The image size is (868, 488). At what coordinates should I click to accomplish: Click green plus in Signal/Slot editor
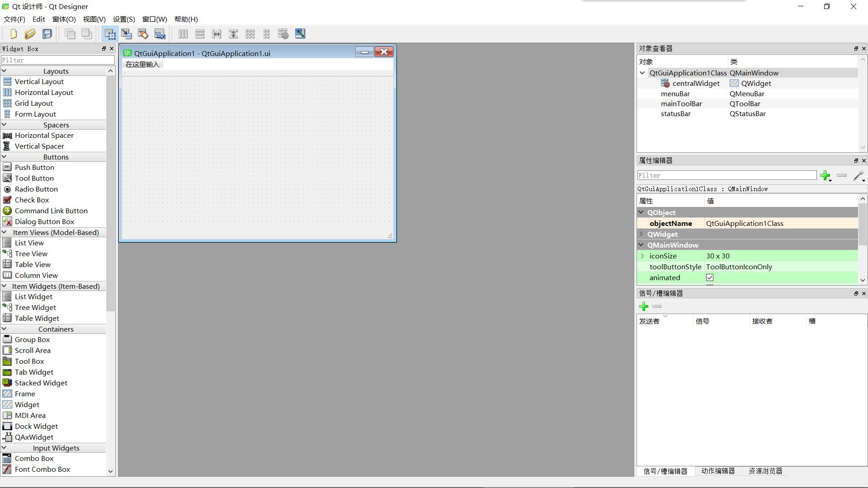coord(644,307)
